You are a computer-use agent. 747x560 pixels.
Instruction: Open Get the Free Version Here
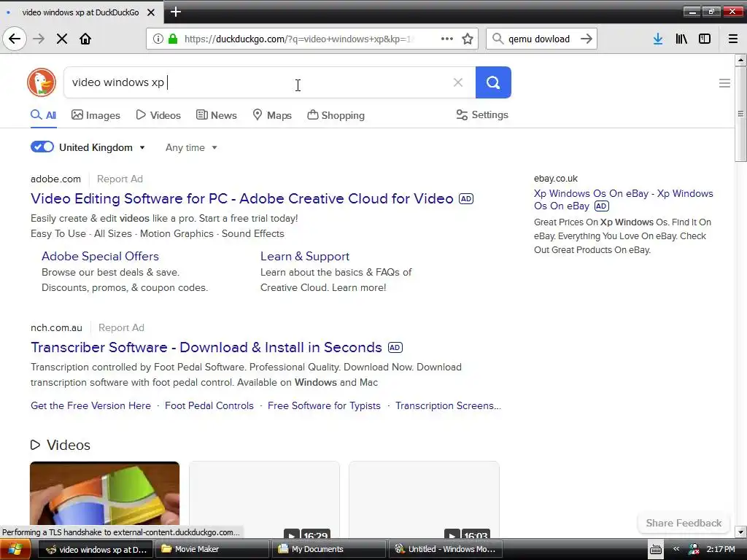[90, 405]
